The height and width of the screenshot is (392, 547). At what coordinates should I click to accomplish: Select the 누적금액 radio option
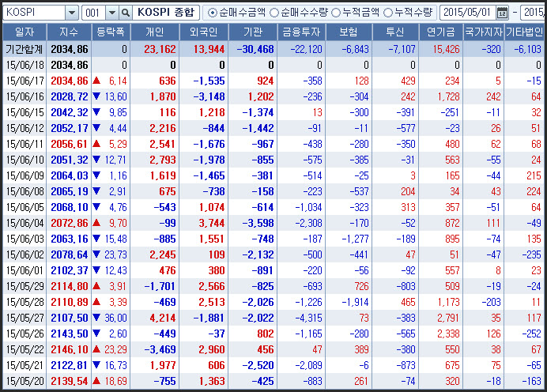pyautogui.click(x=336, y=13)
